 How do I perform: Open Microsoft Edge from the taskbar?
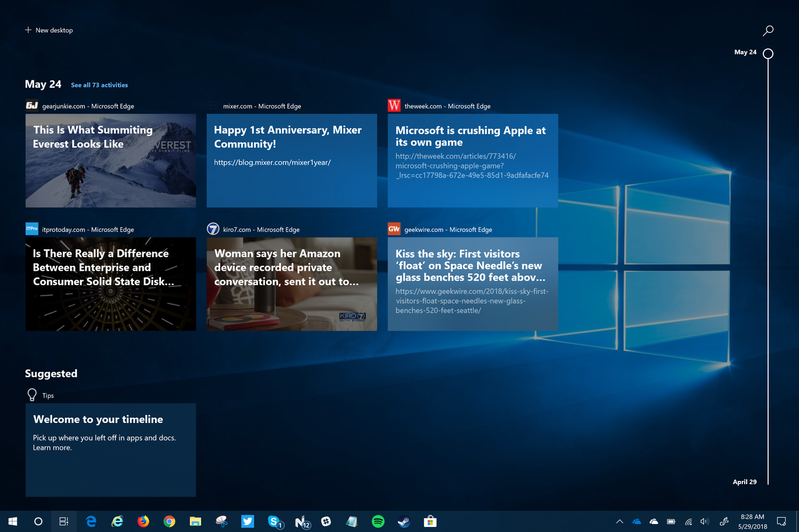tap(91, 521)
